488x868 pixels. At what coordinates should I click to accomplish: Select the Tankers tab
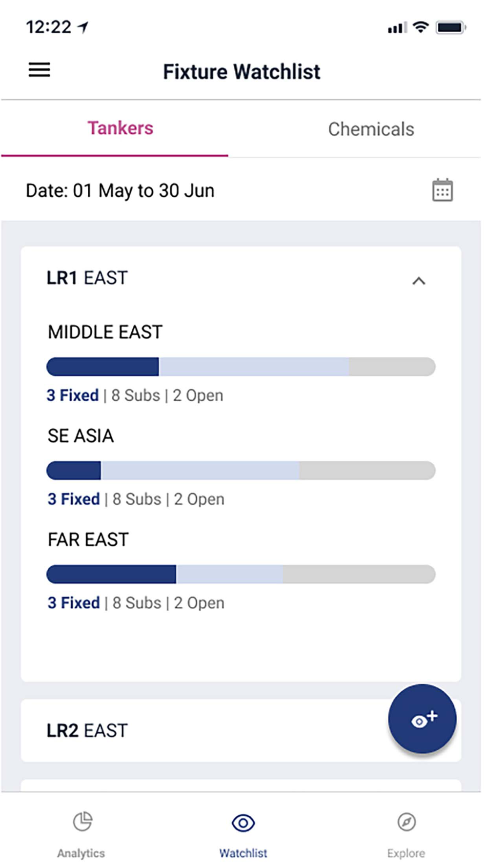click(120, 128)
